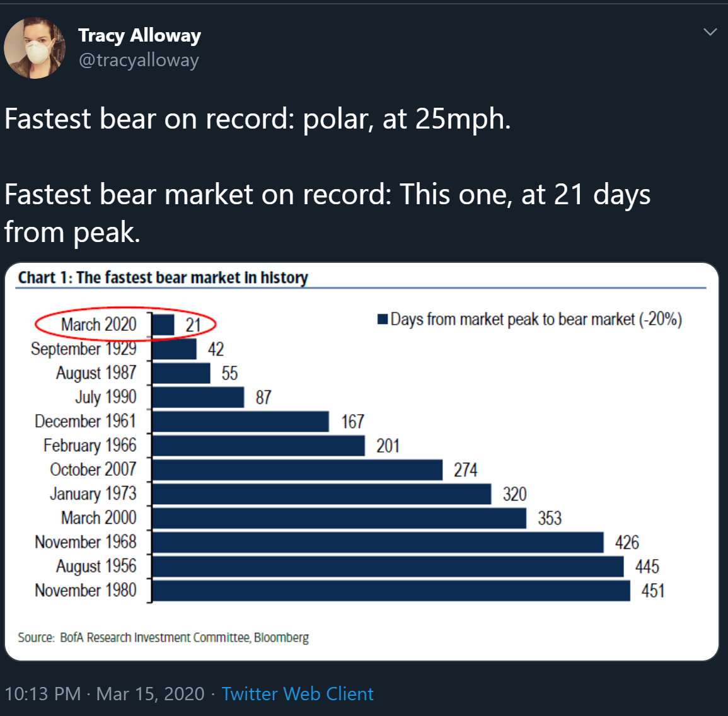Click the circled March 2020 label
The image size is (728, 716).
pyautogui.click(x=99, y=325)
